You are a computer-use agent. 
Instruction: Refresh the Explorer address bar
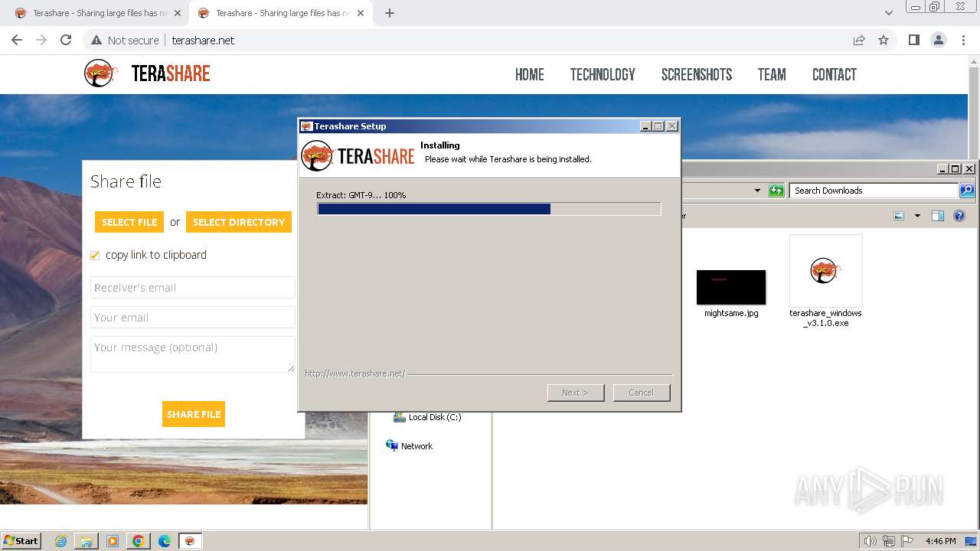tap(776, 191)
